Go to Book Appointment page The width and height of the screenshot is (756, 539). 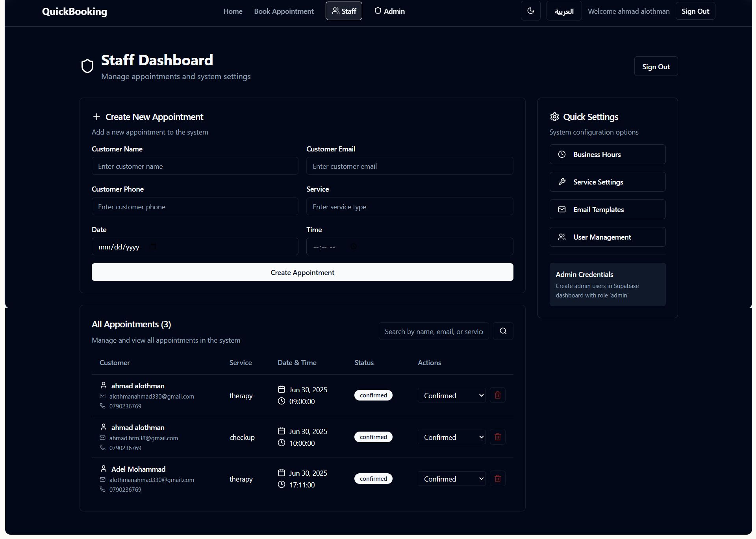coord(283,11)
